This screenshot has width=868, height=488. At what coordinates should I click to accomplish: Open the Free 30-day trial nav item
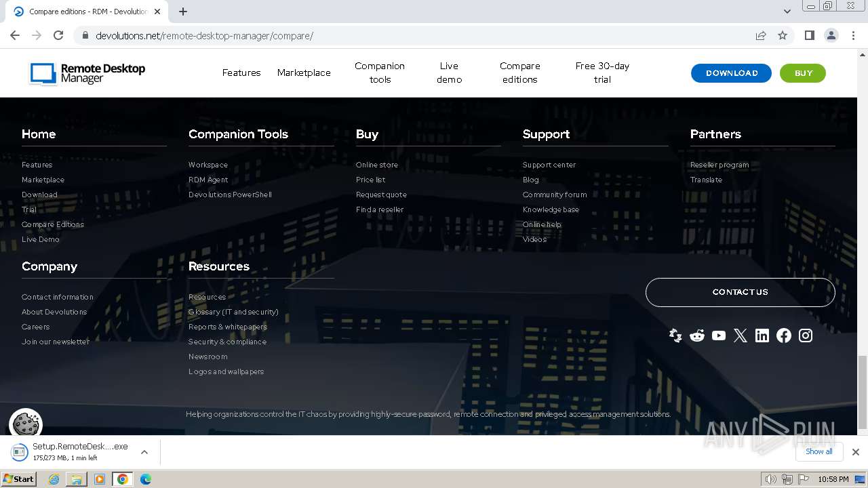click(x=602, y=73)
